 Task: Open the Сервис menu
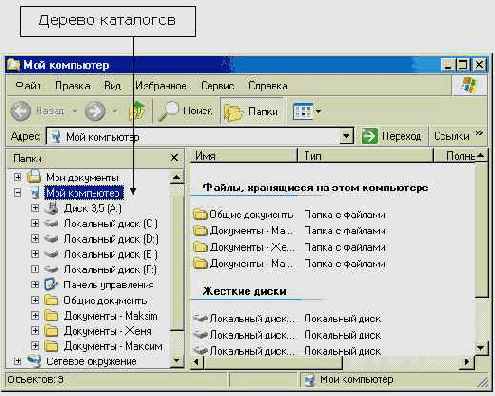pyautogui.click(x=218, y=86)
